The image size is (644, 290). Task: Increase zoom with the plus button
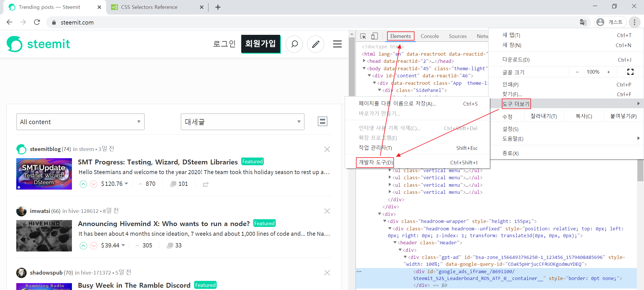pos(609,72)
